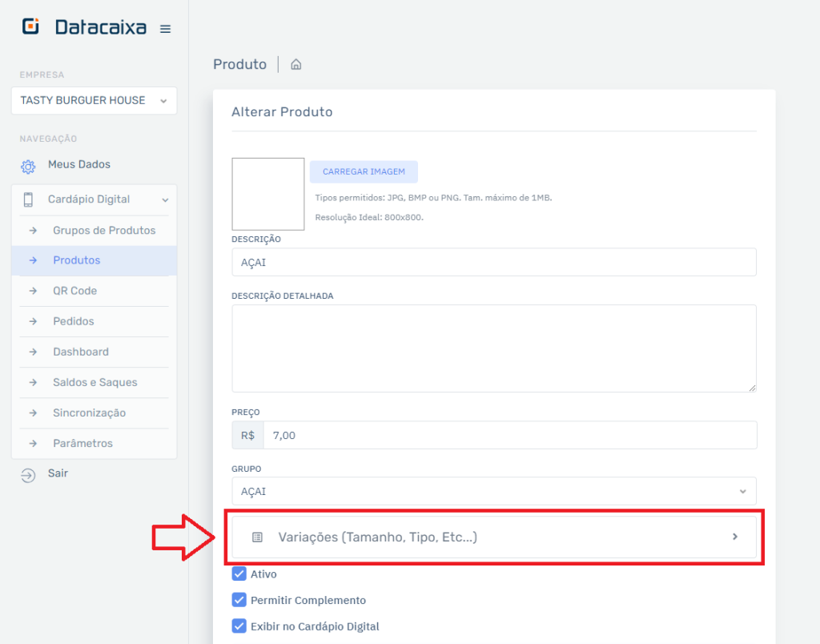Click the Variações list icon
Viewport: 820px width, 644px height.
[257, 537]
